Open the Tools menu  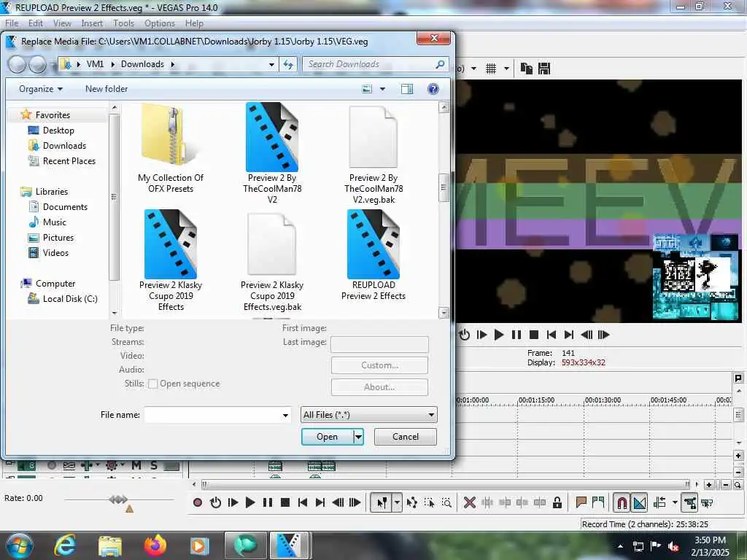(123, 23)
